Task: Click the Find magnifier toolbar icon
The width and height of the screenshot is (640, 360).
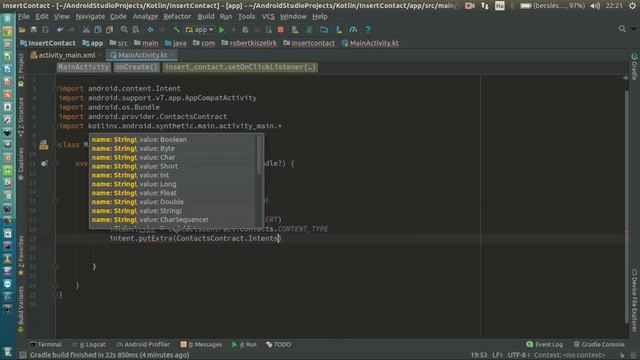Action: 124,30
